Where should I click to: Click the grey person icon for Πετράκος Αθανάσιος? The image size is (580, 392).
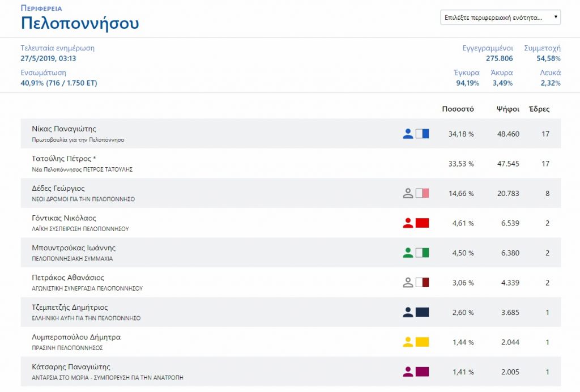(408, 283)
